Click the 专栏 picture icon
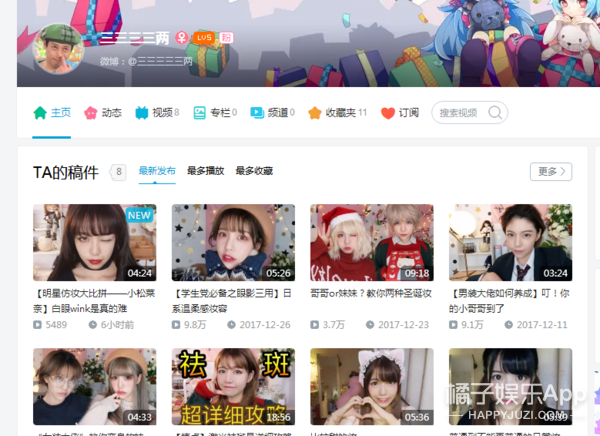This screenshot has width=600, height=436. 199,113
